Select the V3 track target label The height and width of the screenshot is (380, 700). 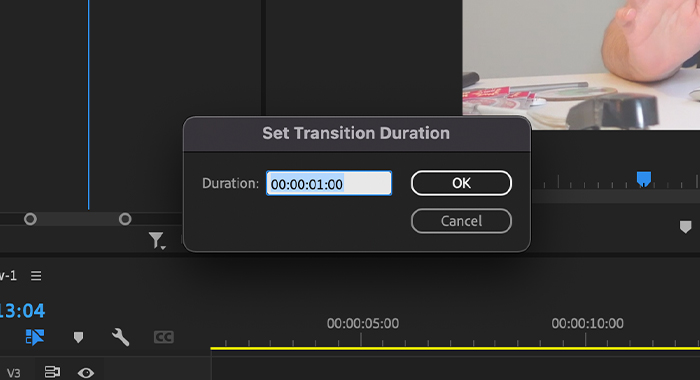[13, 373]
